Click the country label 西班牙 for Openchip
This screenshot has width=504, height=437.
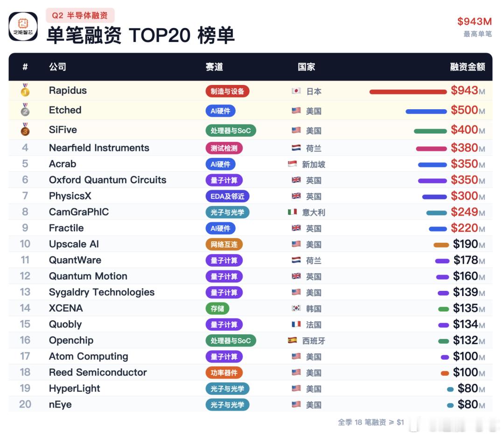pos(314,340)
